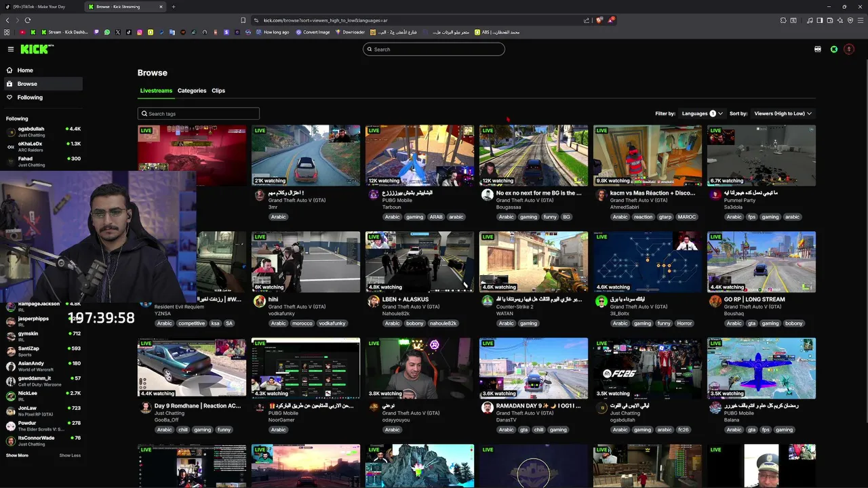Open the Pummel Party stream thumbnail
The image size is (868, 488).
coord(762,155)
